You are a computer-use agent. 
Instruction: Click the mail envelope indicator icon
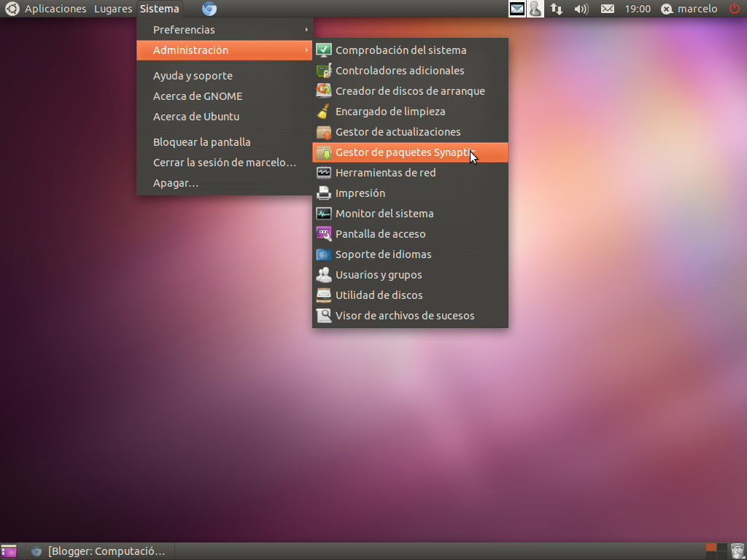coord(517,9)
